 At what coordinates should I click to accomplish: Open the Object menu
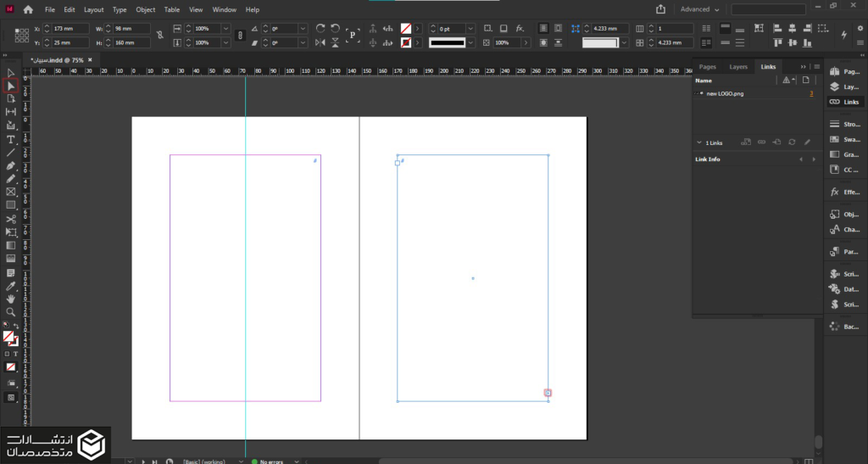point(146,9)
